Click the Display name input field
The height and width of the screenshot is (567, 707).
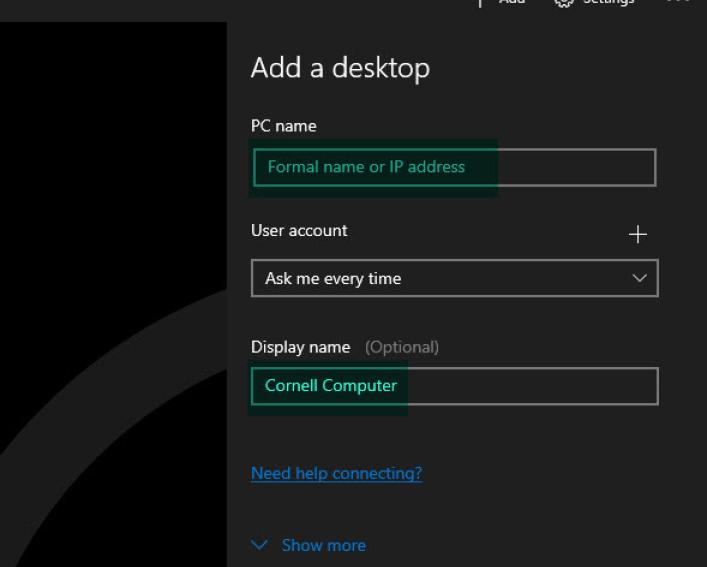point(454,386)
